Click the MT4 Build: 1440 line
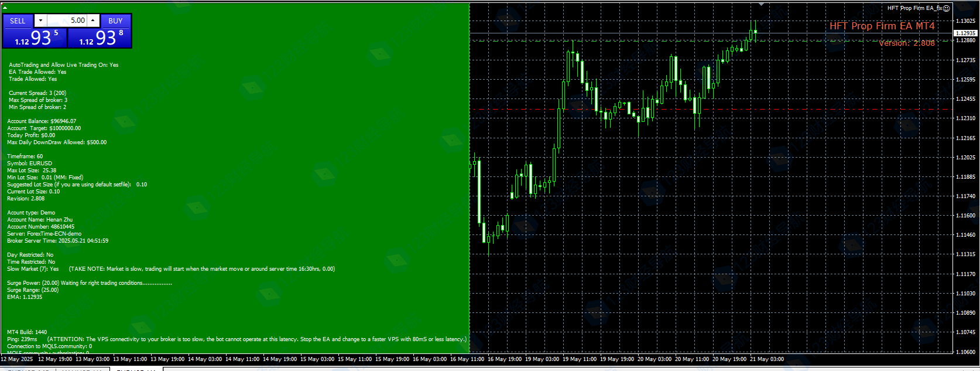Viewport: 980px width, 371px height. pos(27,332)
